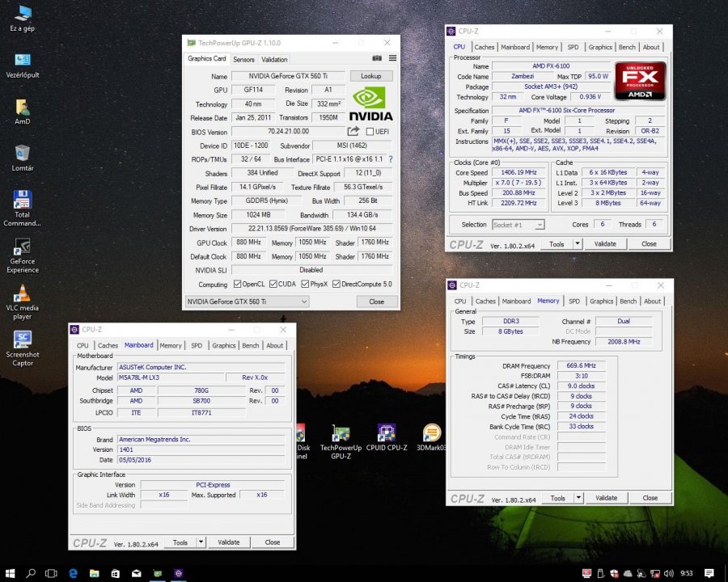Open 3DMark03 desktop shortcut

click(431, 437)
